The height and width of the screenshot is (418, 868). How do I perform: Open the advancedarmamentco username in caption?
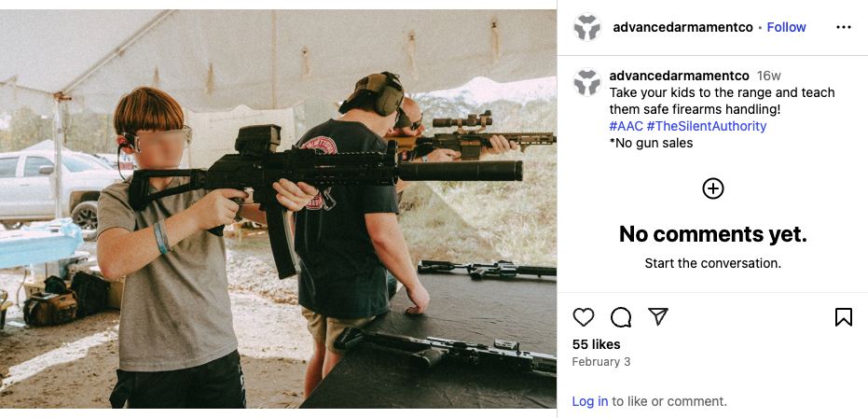pos(680,76)
